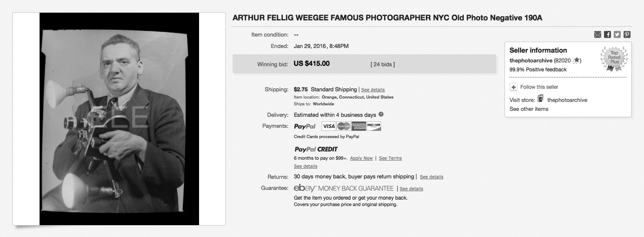
Task: Open the 24 bids history link
Action: tap(382, 65)
